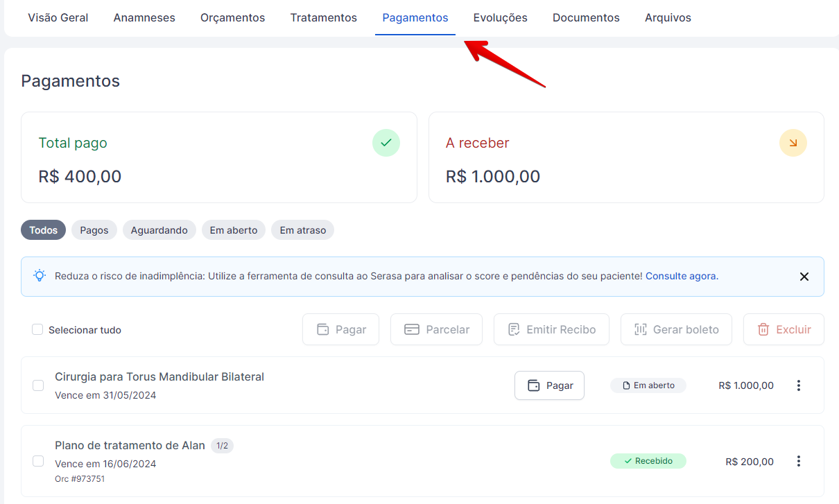839x504 pixels.
Task: Open three-dot menu for Plano de tratamento row
Action: [x=798, y=461]
